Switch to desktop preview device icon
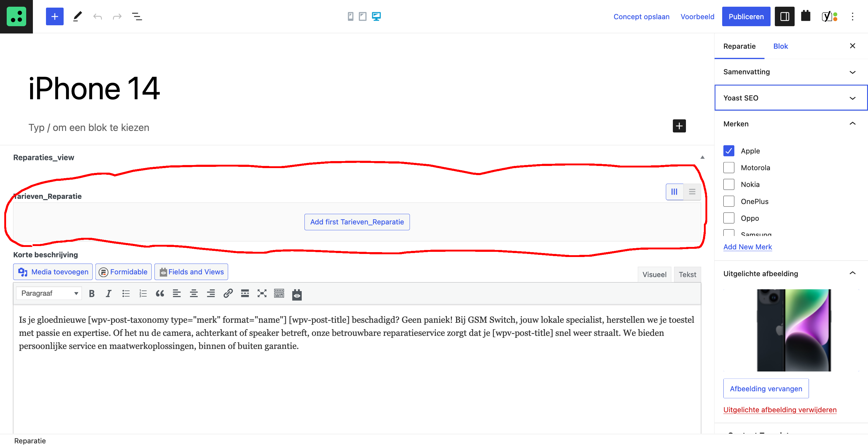 [x=376, y=16]
